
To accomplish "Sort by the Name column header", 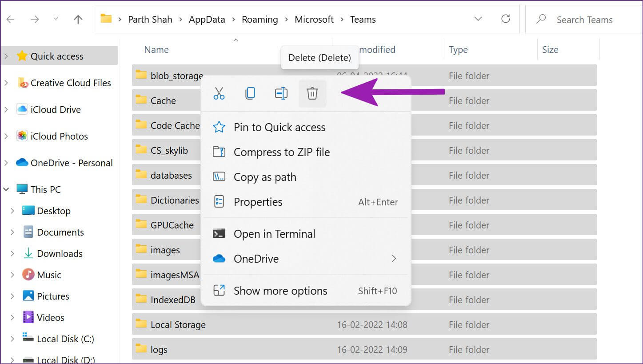I will (156, 50).
